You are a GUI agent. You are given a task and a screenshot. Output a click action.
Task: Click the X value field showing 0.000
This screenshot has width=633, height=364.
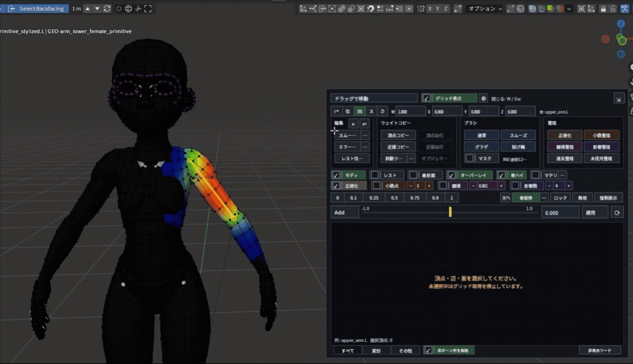tap(448, 112)
